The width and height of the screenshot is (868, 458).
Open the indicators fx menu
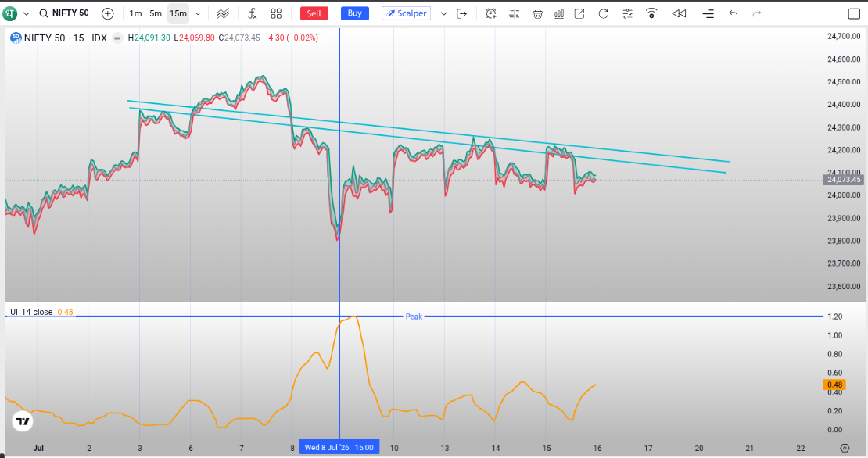pos(253,13)
